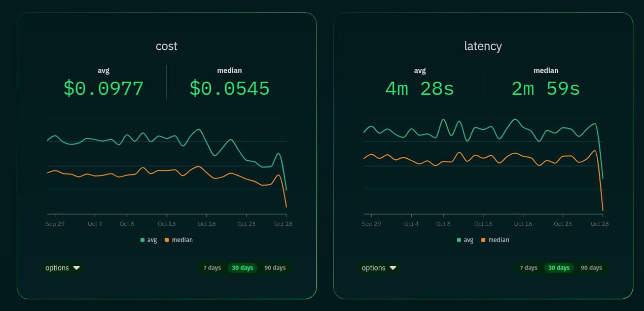The image size is (644, 311).
Task: Toggle median series label in cost legend
Action: point(182,240)
